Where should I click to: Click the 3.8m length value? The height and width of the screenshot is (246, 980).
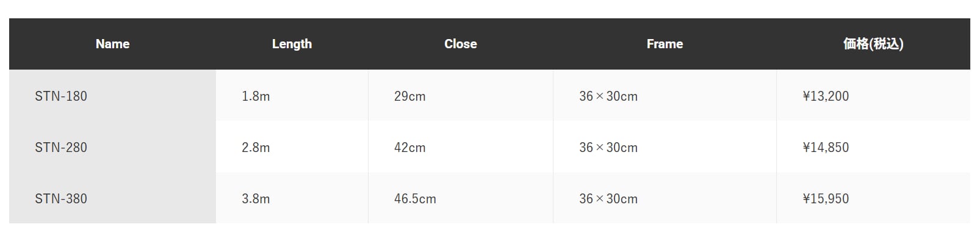(256, 199)
